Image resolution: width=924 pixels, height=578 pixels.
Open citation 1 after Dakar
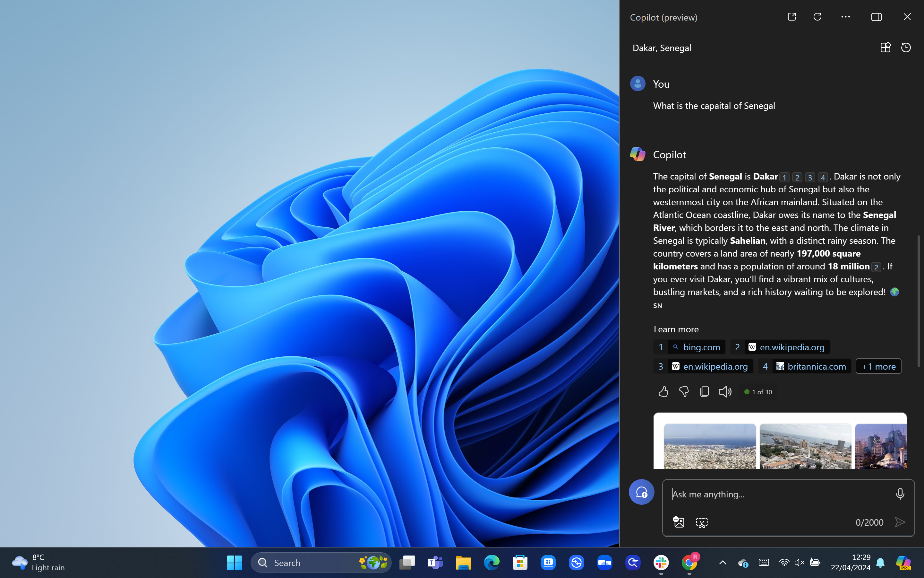coord(784,177)
